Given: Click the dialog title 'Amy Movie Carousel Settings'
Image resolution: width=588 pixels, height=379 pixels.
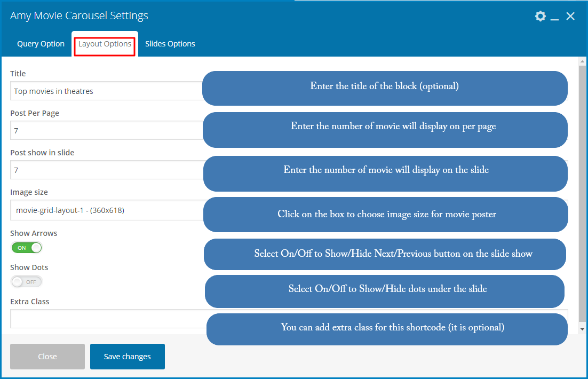Looking at the screenshot, I should (79, 16).
